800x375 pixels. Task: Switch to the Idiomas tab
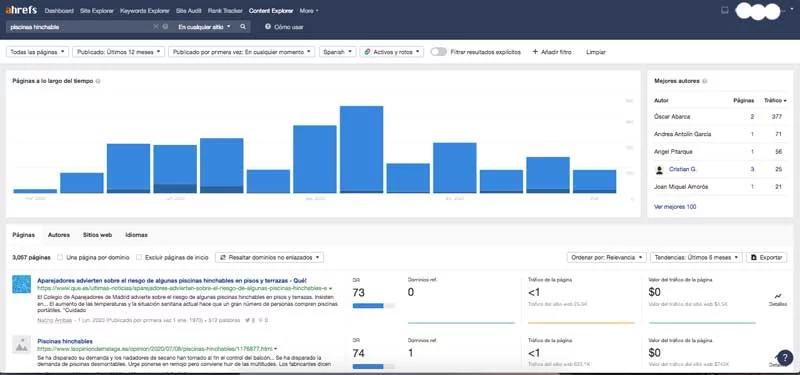click(136, 235)
